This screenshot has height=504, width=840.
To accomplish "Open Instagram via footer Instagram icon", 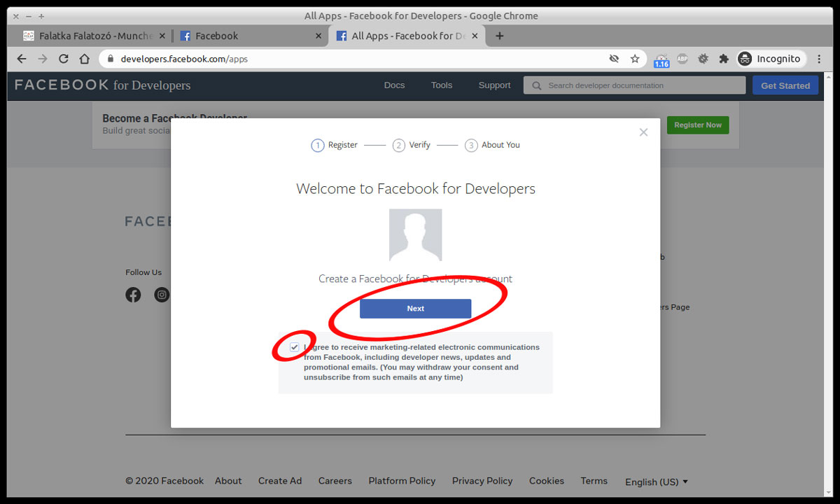I will point(162,295).
